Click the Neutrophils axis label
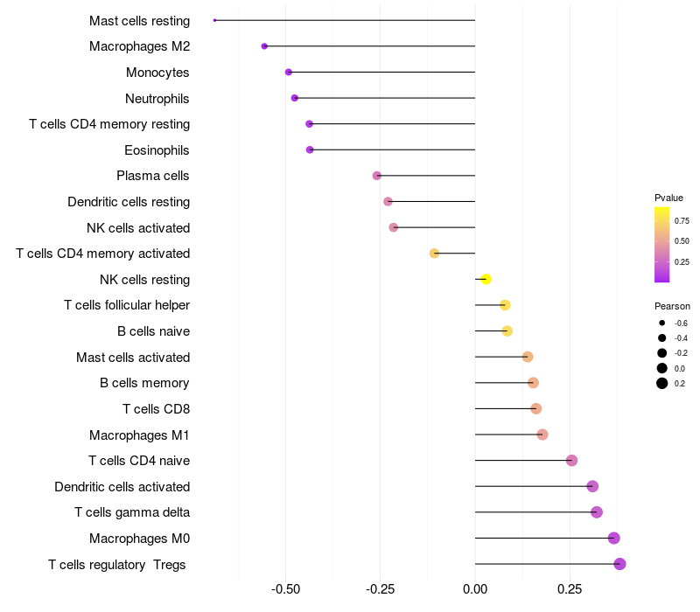Image resolution: width=700 pixels, height=612 pixels. point(157,99)
